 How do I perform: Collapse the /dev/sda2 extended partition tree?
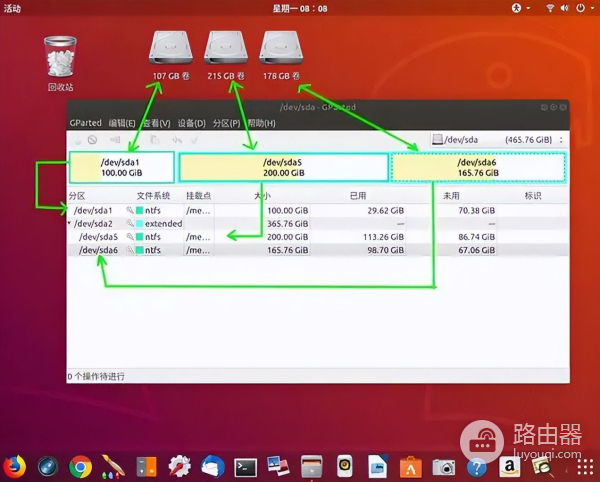coord(70,224)
